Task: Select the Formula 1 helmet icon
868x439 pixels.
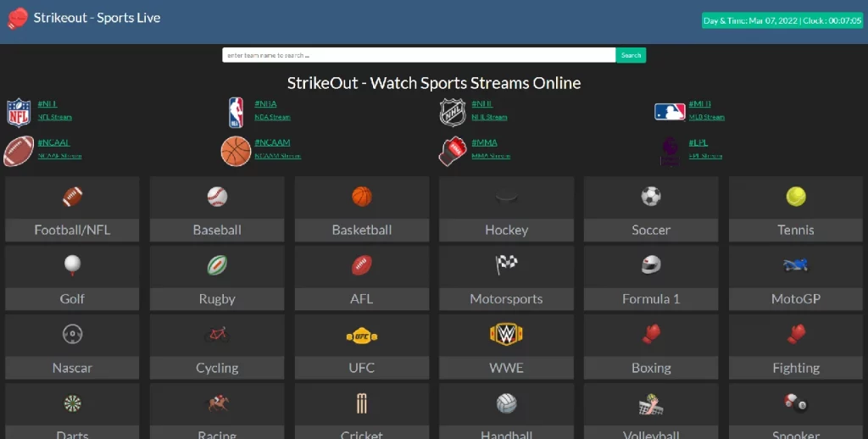Action: [651, 265]
